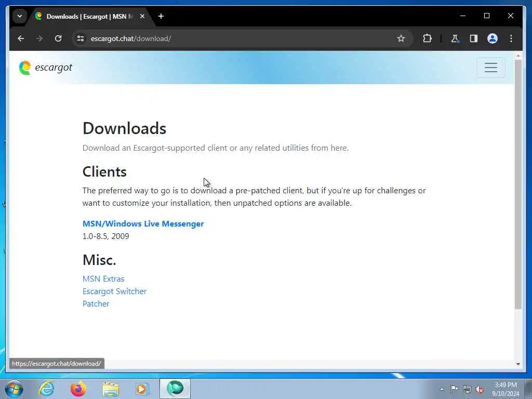Open a new tab with plus button
The height and width of the screenshot is (399, 532).
(161, 16)
